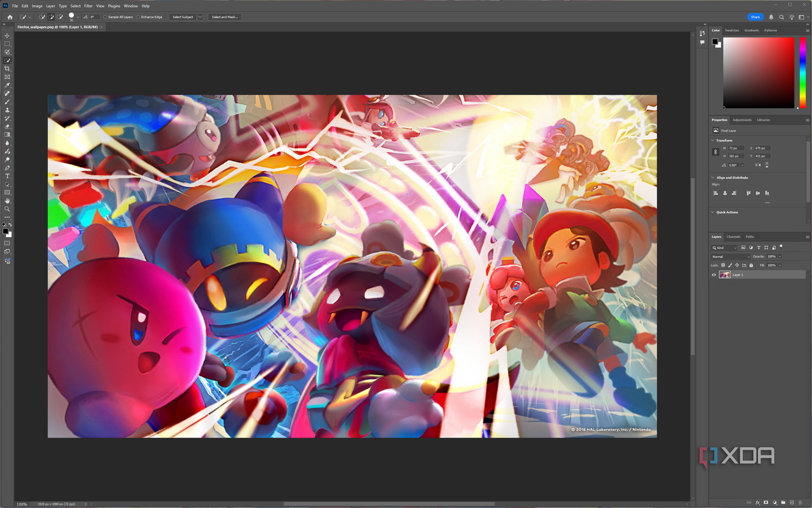This screenshot has width=812, height=508.
Task: Select the Blur tool
Action: point(7,143)
